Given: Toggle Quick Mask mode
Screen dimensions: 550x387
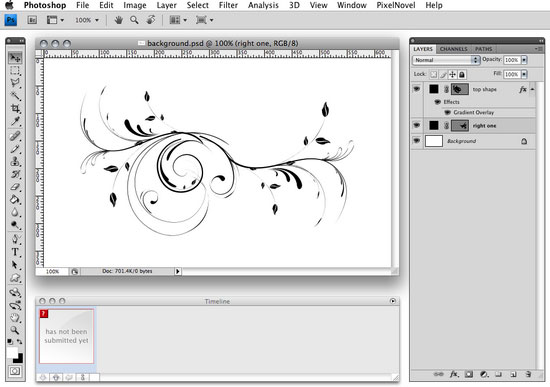Looking at the screenshot, I should point(15,371).
